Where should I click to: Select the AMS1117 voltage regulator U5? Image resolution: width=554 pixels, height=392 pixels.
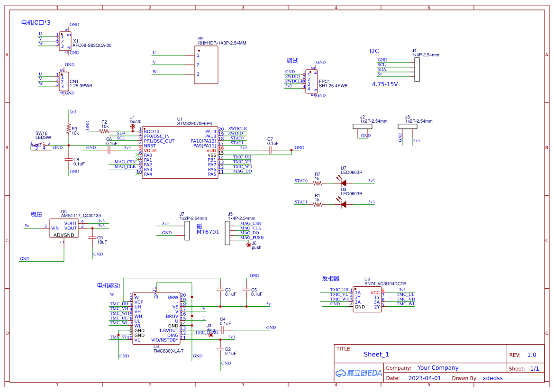point(64,228)
